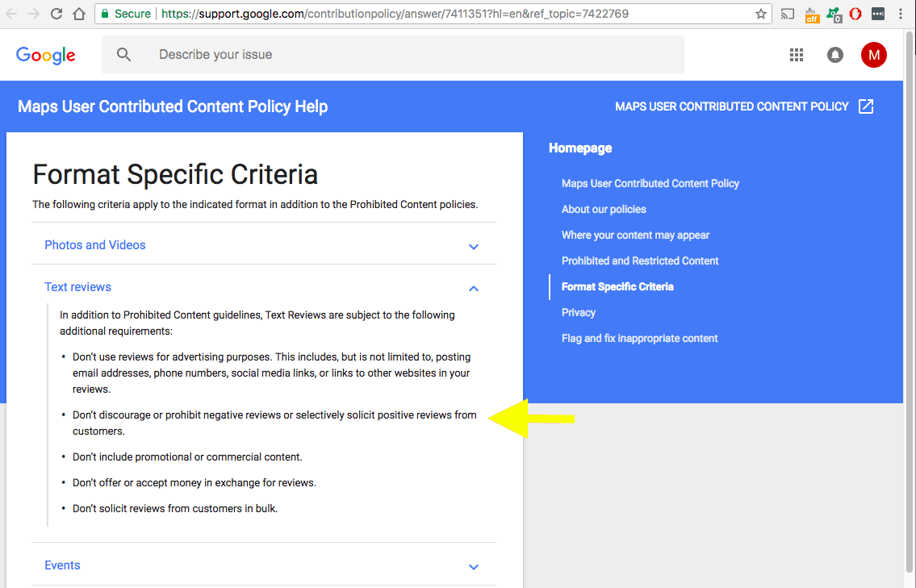The height and width of the screenshot is (588, 916).
Task: Expand the Photos and Videos section
Action: click(474, 246)
